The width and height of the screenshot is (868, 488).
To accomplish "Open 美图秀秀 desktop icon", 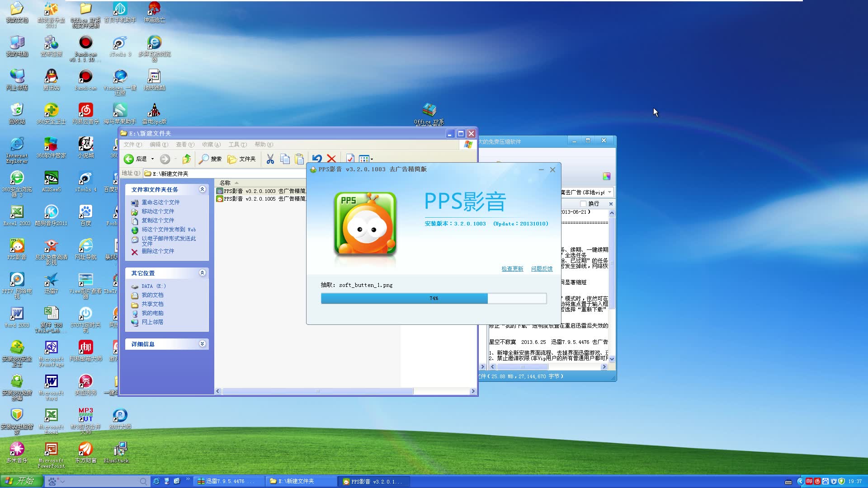I will 85,385.
